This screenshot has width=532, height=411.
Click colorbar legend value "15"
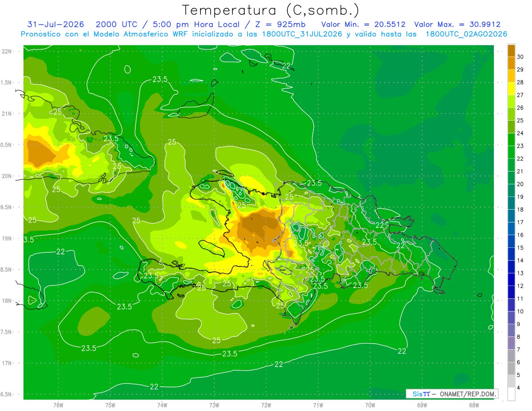point(520,248)
